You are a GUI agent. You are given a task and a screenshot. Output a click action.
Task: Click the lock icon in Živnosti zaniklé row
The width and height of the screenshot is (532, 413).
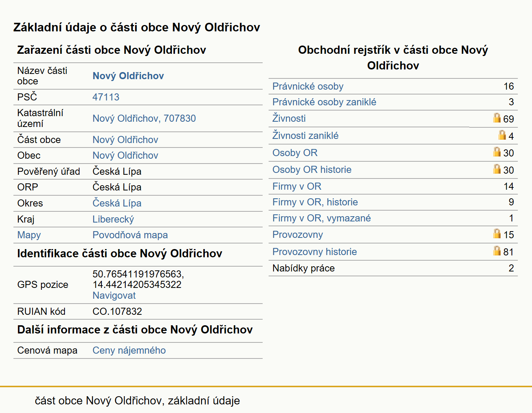(x=502, y=135)
